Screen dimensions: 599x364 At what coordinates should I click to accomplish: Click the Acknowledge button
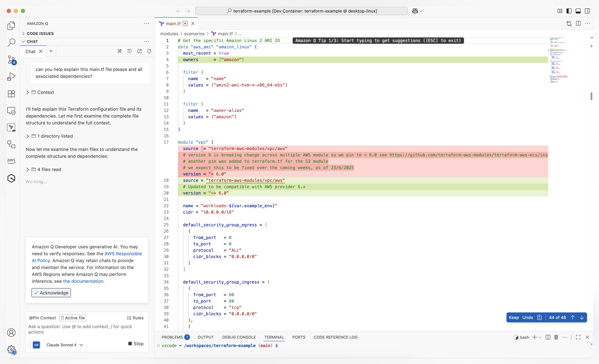(x=51, y=293)
